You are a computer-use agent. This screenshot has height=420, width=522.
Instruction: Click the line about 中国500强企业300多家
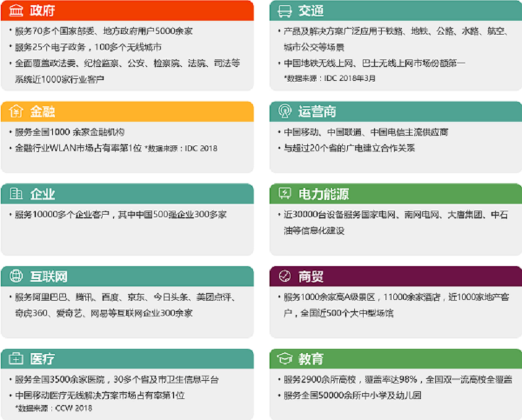[x=121, y=214]
